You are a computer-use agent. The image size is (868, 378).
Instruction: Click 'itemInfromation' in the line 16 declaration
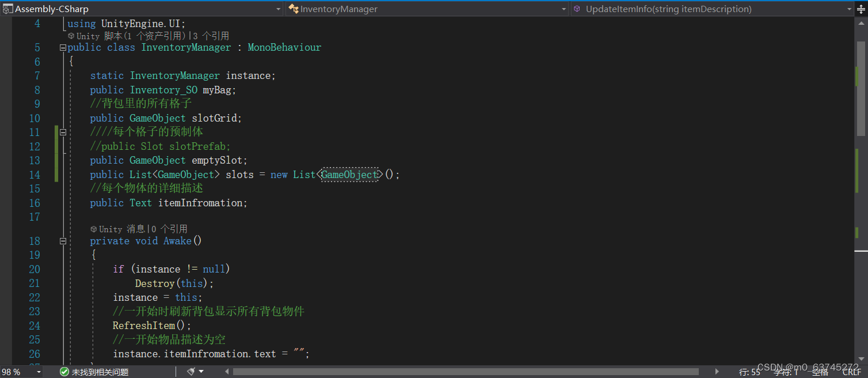(200, 203)
